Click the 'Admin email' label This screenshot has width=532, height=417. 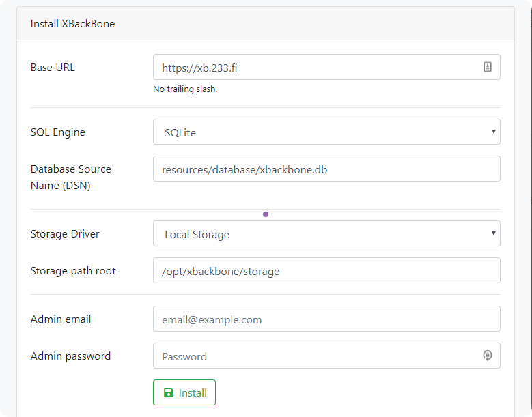click(61, 319)
